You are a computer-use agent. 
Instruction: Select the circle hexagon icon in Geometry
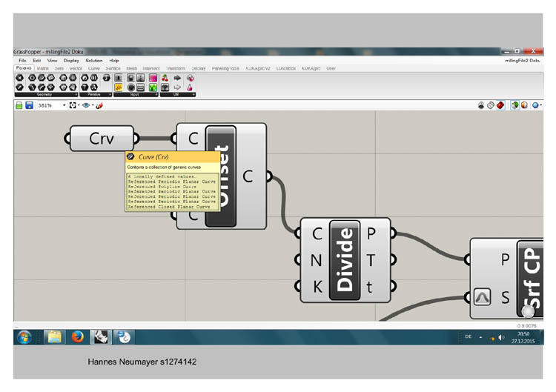pos(33,78)
